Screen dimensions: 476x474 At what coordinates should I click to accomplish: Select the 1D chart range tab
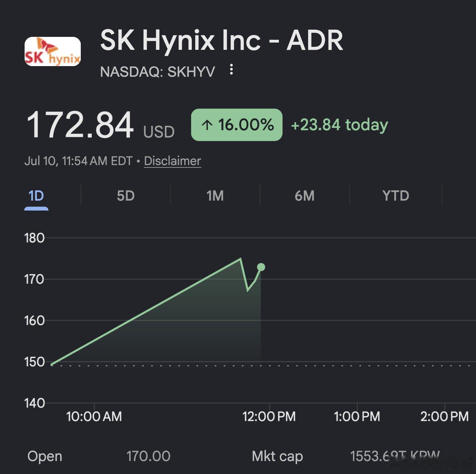[x=36, y=196]
